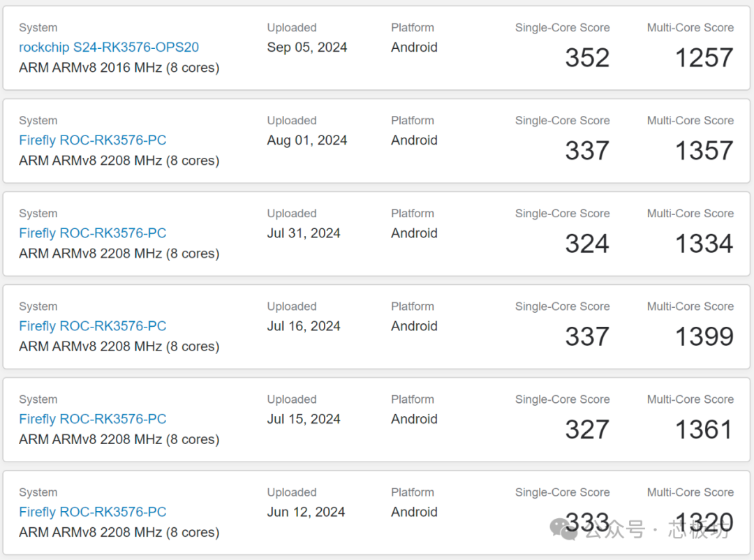
Task: Click the multi-core score 1357
Action: tap(704, 151)
